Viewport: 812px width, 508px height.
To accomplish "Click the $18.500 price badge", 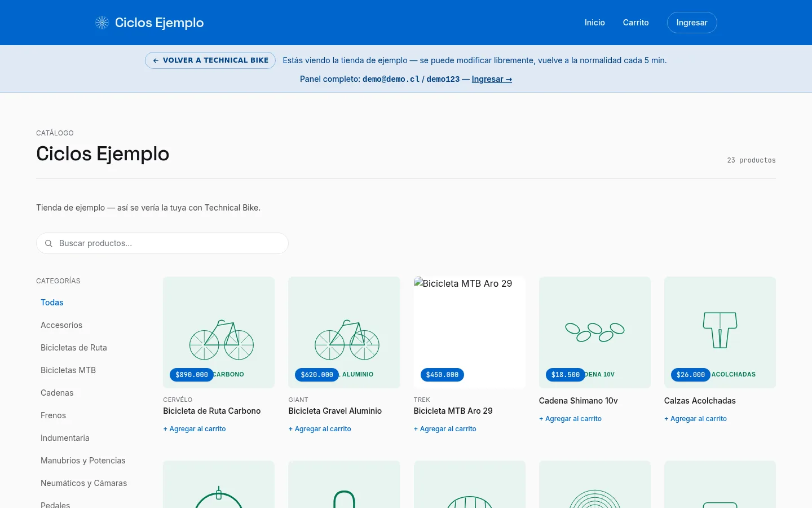I will (566, 375).
